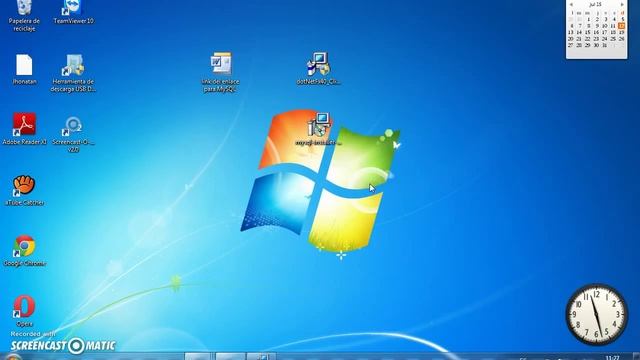Select the mysql-installer icon on desktop
This screenshot has width=640, height=360.
pos(318,129)
